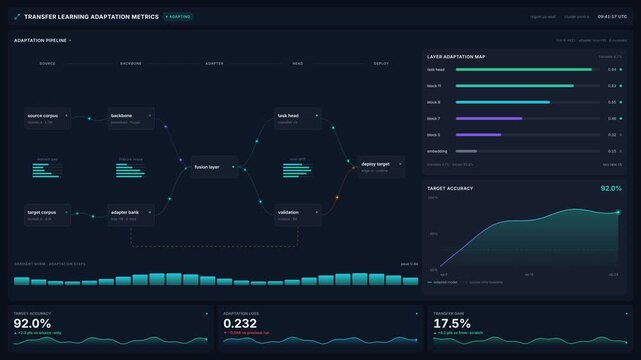Click the up-arrow trend icon under 17.5%
641x360 pixels.
tap(435, 333)
